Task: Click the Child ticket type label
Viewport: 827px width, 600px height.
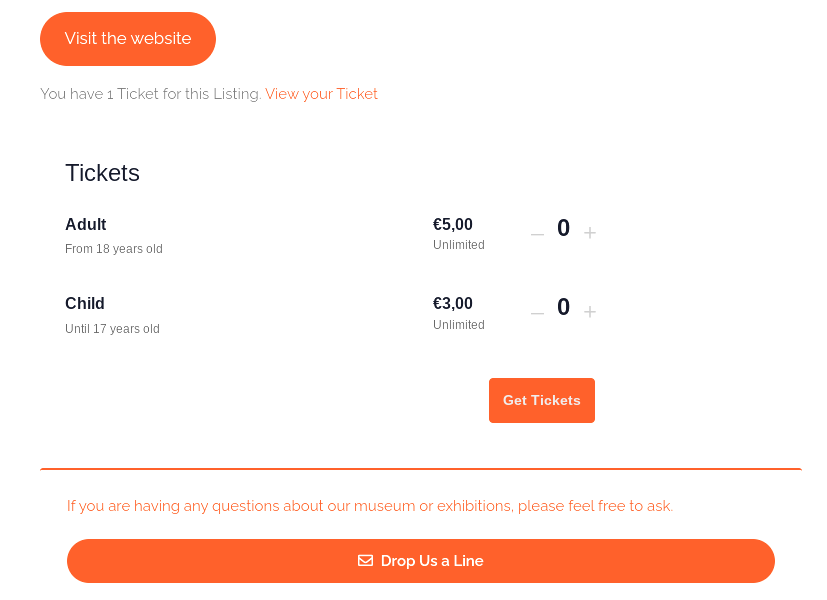Action: (84, 304)
